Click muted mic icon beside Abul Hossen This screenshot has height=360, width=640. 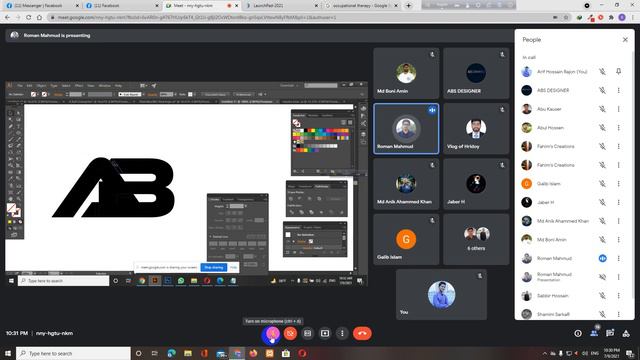point(602,128)
